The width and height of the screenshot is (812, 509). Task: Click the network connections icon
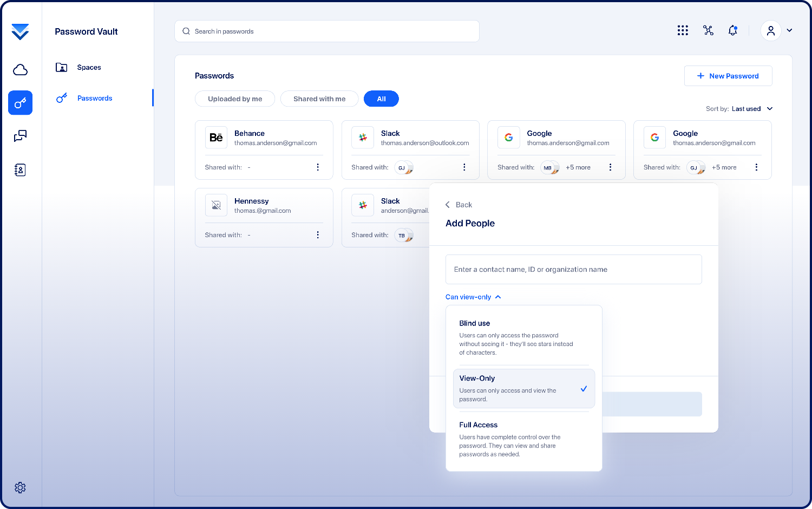click(708, 31)
